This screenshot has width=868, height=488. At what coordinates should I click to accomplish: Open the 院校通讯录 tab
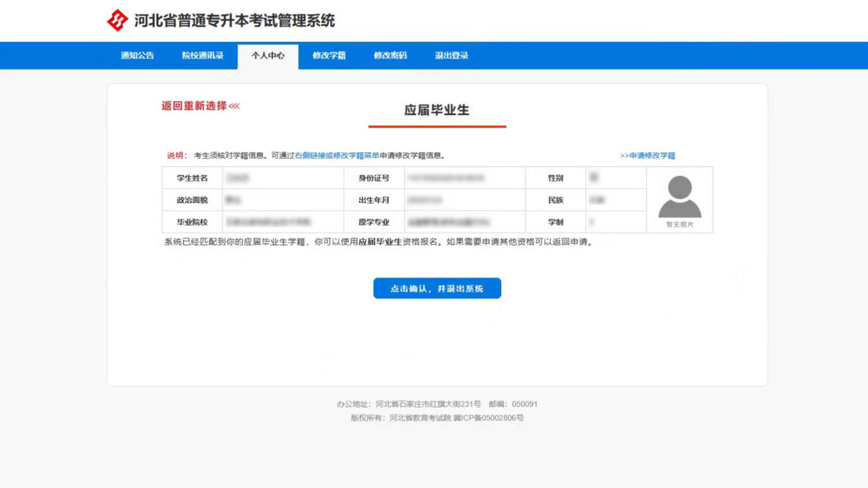[x=203, y=56]
